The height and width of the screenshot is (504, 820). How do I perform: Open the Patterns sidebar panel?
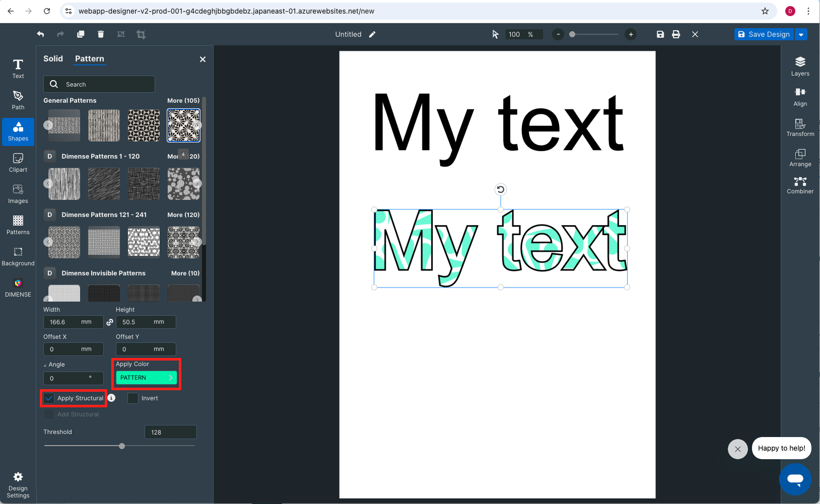tap(18, 226)
